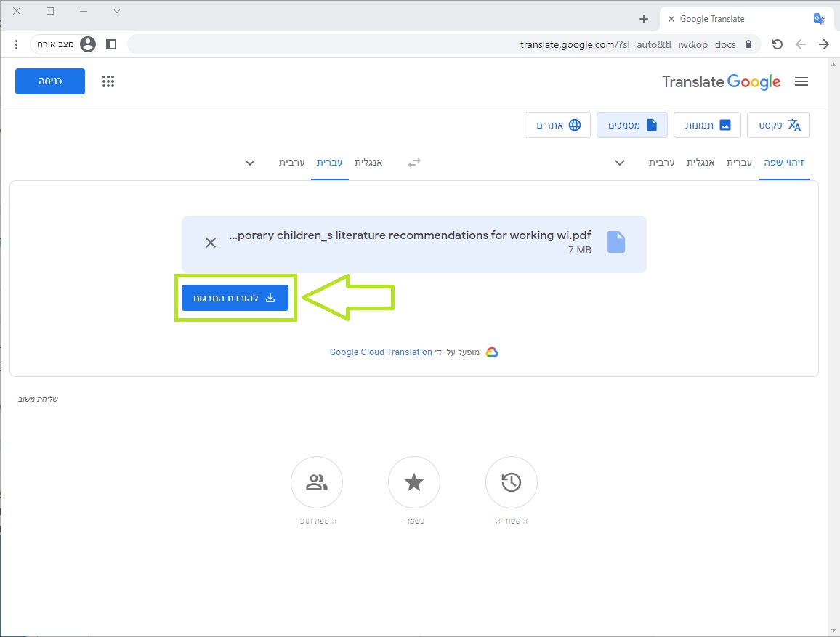The height and width of the screenshot is (637, 840).
Task: Open the Google Cloud Translation link
Action: 381,352
